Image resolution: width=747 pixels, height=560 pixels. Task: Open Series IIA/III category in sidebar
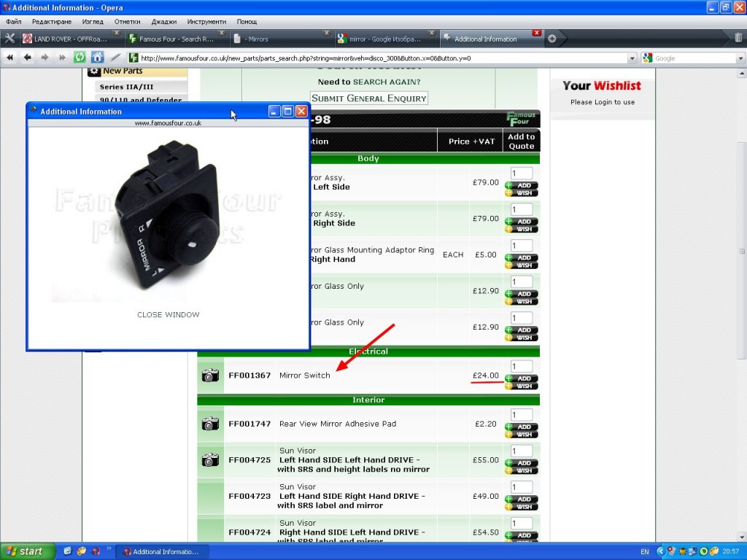click(141, 87)
